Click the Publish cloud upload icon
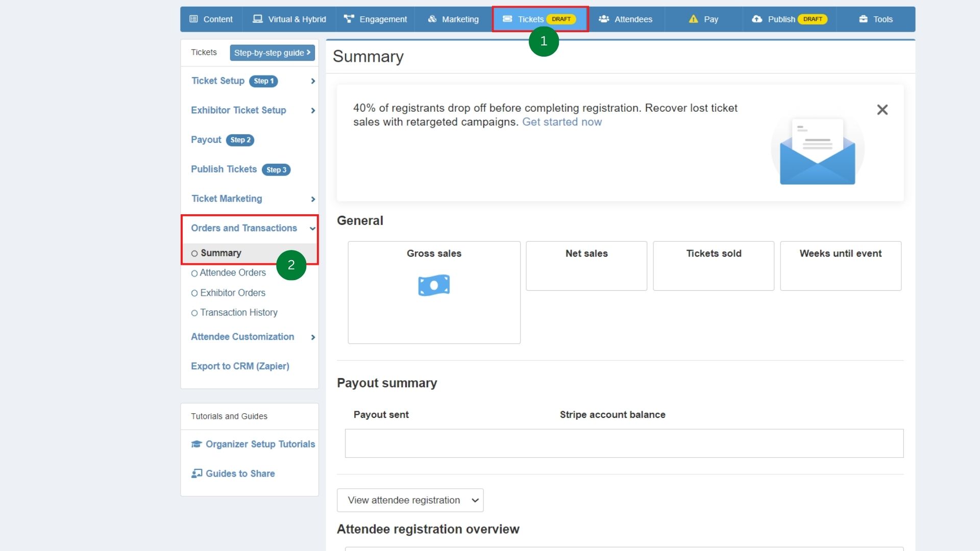This screenshot has height=551, width=980. 757,19
